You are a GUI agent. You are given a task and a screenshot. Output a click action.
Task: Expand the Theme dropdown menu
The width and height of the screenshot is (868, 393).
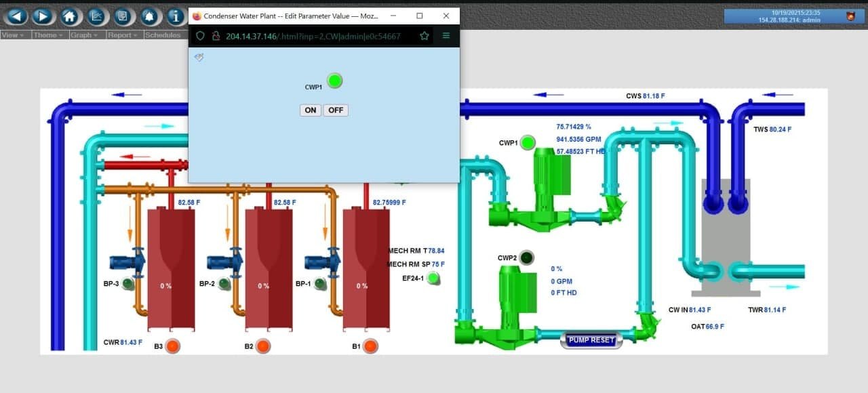tap(49, 35)
